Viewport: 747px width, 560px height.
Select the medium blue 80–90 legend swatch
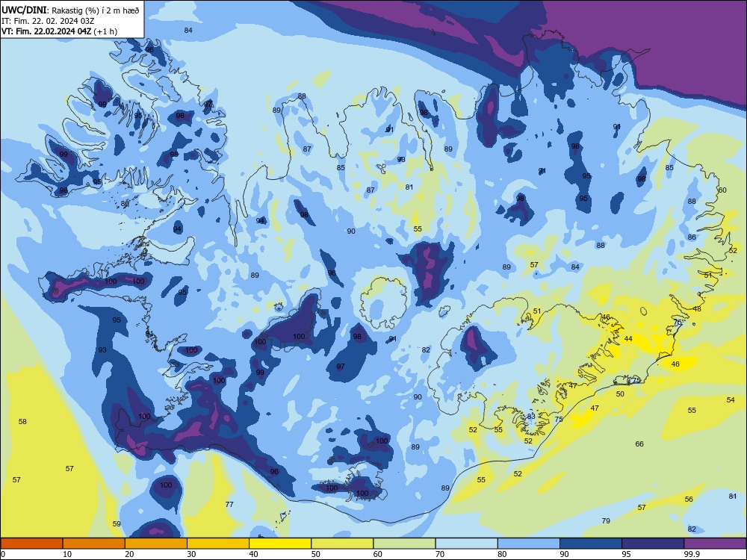pos(528,544)
